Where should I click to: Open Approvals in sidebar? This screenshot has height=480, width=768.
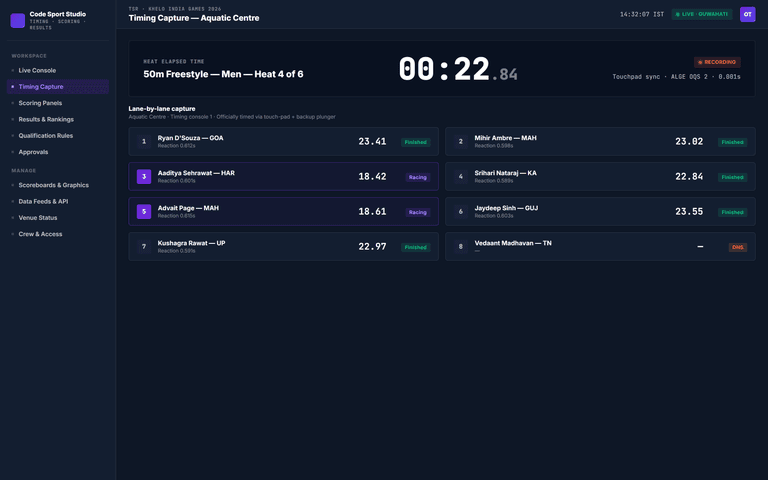[x=58, y=152]
